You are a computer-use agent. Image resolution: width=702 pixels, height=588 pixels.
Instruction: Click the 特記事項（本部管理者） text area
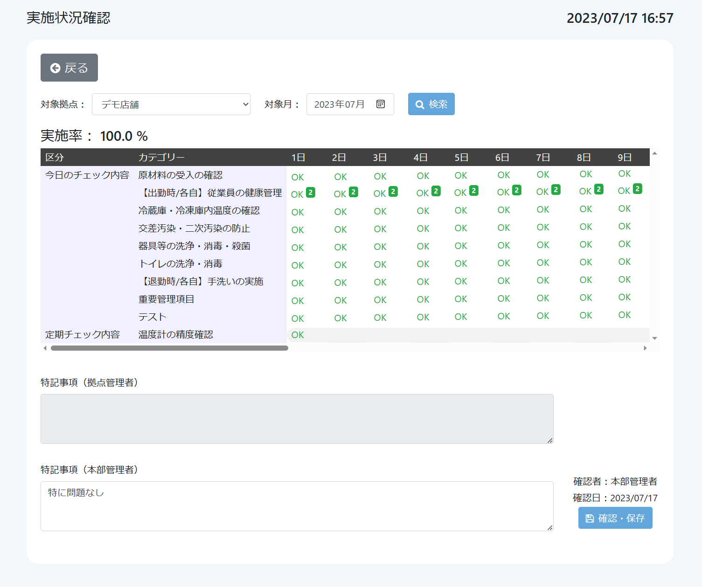[297, 506]
